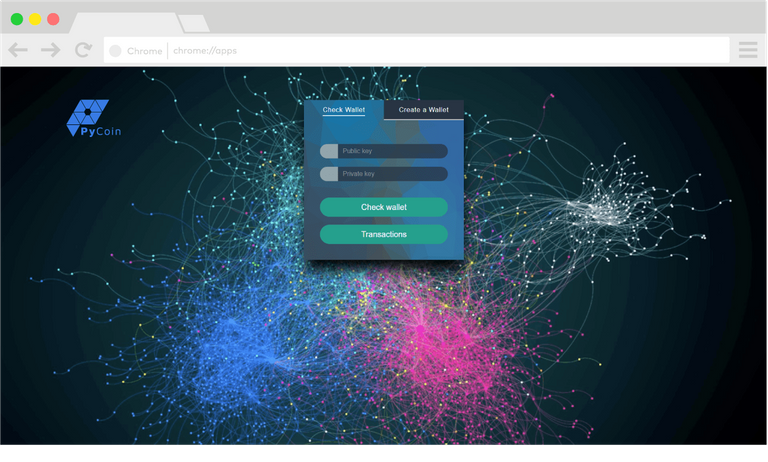Image resolution: width=768 pixels, height=462 pixels.
Task: Open the browser hamburger menu
Action: point(748,50)
